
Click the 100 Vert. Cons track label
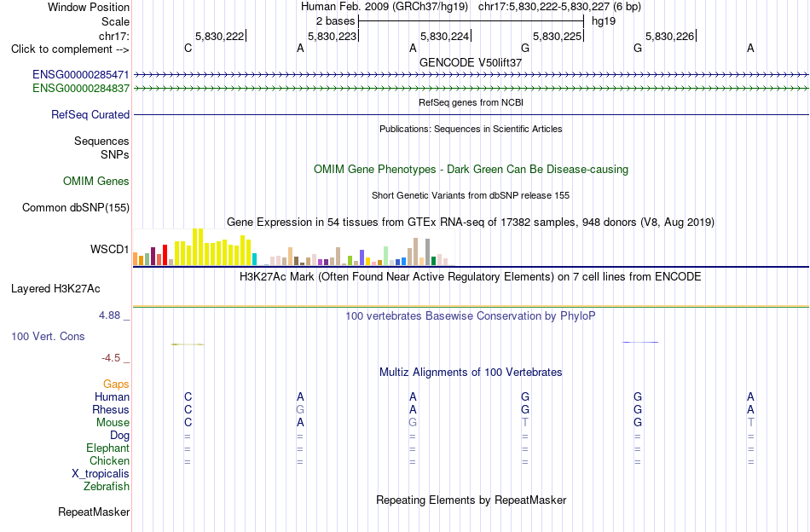[x=48, y=337]
